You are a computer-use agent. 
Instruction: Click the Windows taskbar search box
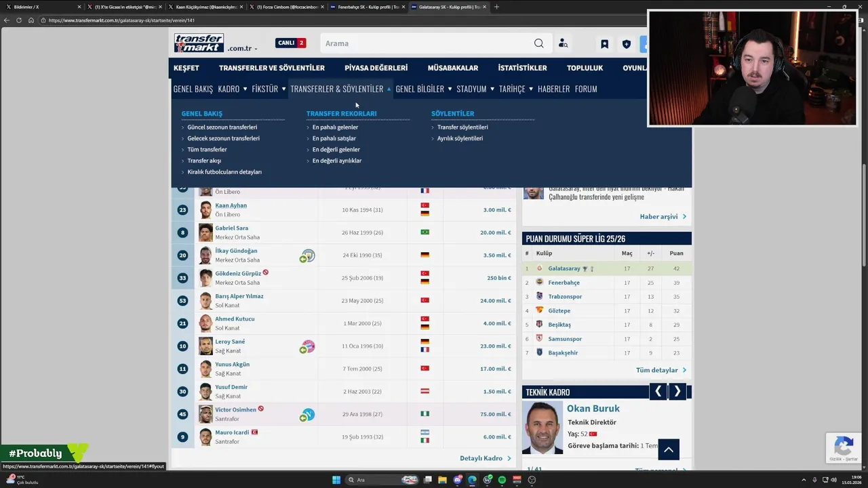click(x=383, y=480)
